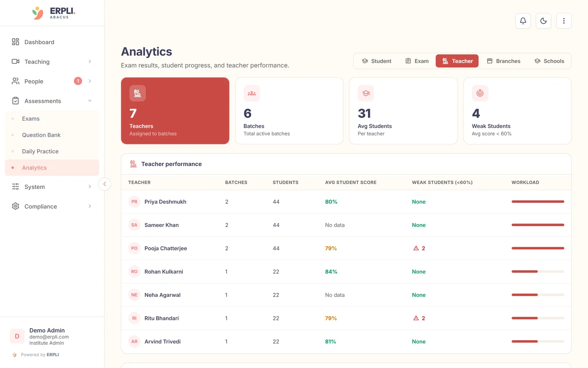Image resolution: width=588 pixels, height=368 pixels.
Task: Click the warning icon in Ritu Bhandari's row
Action: click(x=416, y=318)
